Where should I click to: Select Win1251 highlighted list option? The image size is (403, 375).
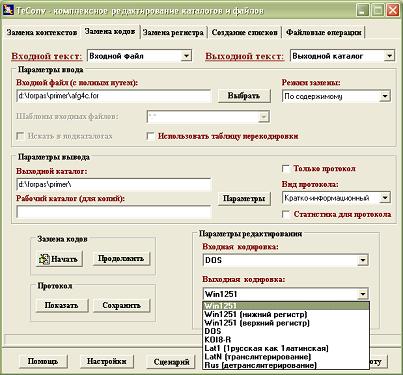[286, 306]
